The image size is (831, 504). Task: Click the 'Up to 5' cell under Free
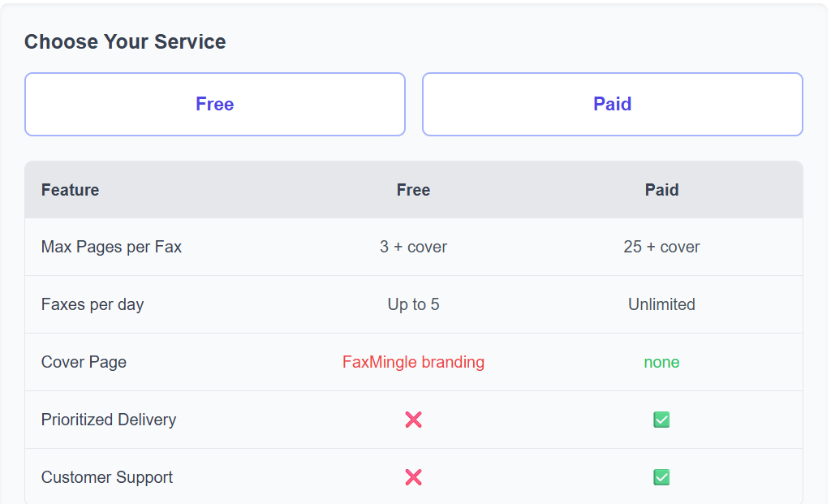point(413,304)
